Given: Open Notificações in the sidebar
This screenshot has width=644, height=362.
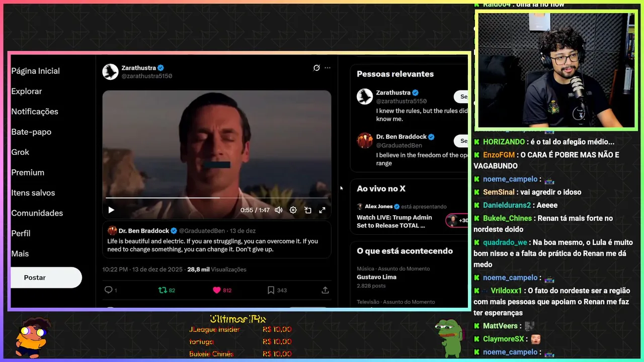Looking at the screenshot, I should [35, 112].
